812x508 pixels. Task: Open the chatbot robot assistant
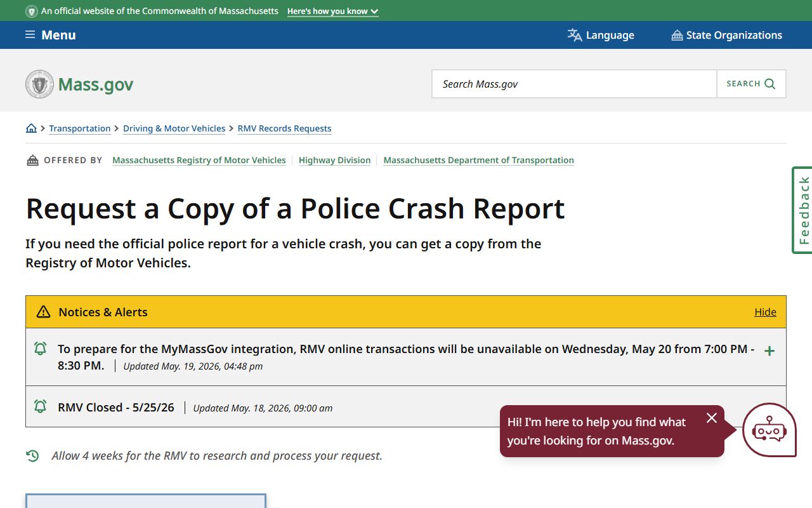coord(769,430)
